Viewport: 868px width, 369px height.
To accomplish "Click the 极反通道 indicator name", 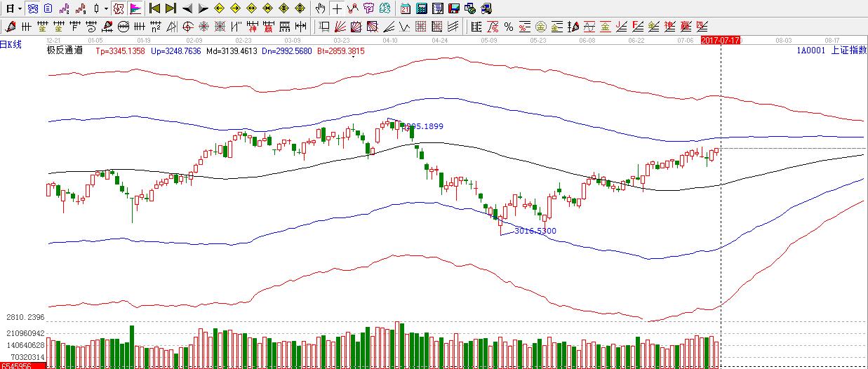I will [65, 51].
